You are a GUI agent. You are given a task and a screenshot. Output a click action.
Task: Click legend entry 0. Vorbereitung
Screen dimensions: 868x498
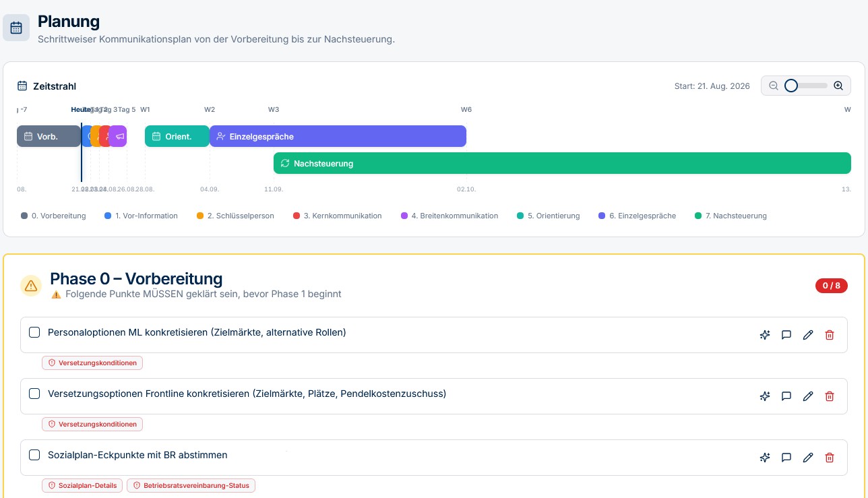[54, 216]
